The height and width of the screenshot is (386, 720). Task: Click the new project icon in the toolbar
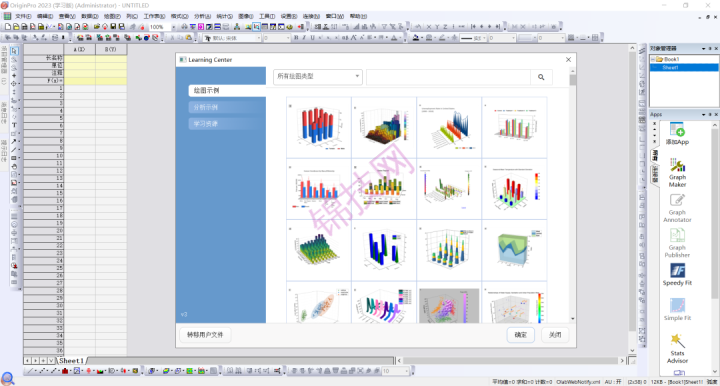pos(8,27)
